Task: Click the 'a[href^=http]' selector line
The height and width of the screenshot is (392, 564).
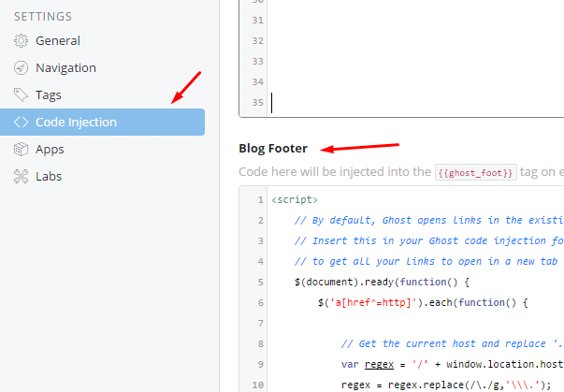Action: (x=423, y=303)
